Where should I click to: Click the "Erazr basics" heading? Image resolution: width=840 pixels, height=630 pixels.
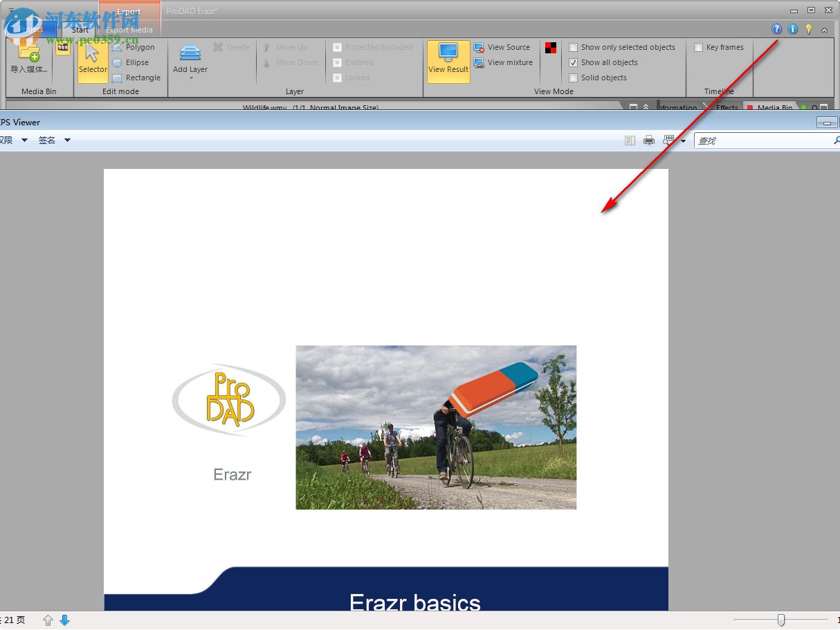pyautogui.click(x=415, y=602)
